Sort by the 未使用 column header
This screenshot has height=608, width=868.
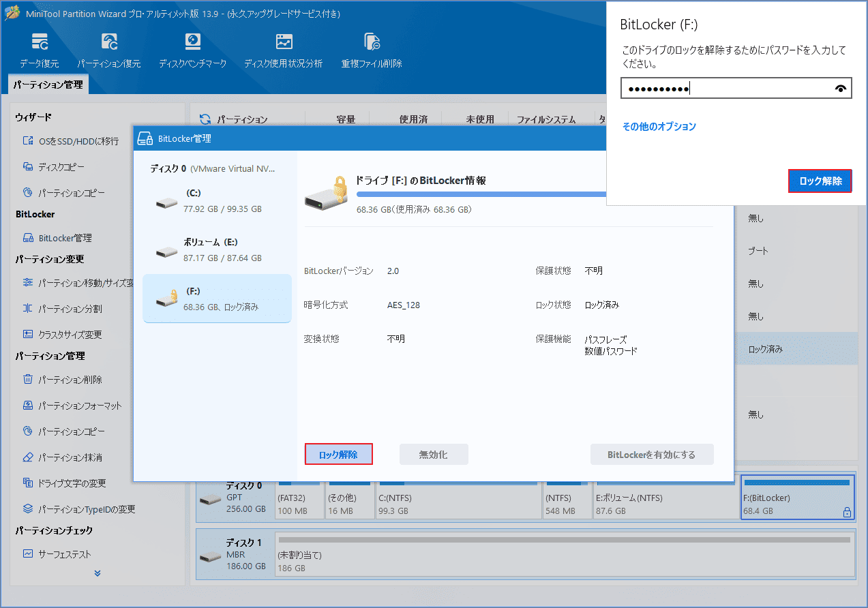pyautogui.click(x=480, y=119)
